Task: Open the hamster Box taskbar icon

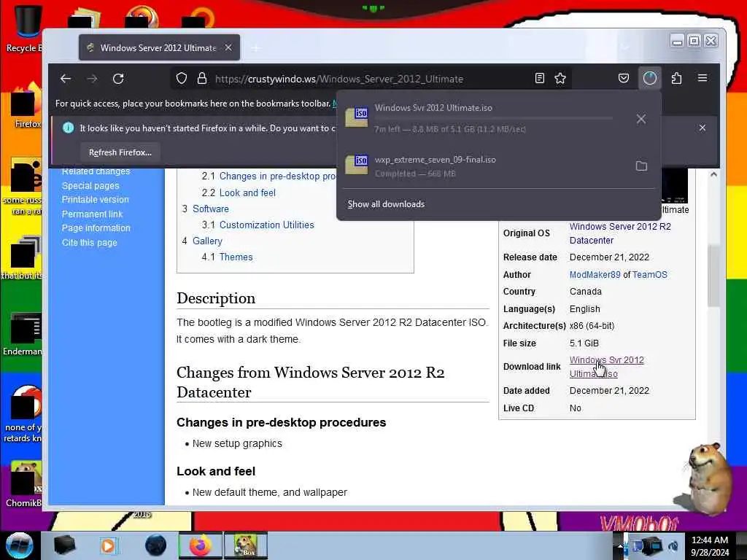Action: (246, 545)
